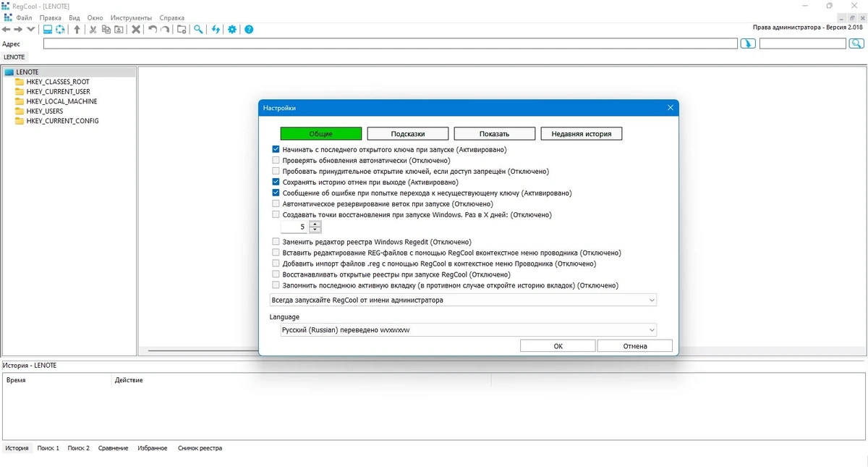Screen dimensions: 868x467
Task: Select the Общие settings tab button
Action: point(321,134)
